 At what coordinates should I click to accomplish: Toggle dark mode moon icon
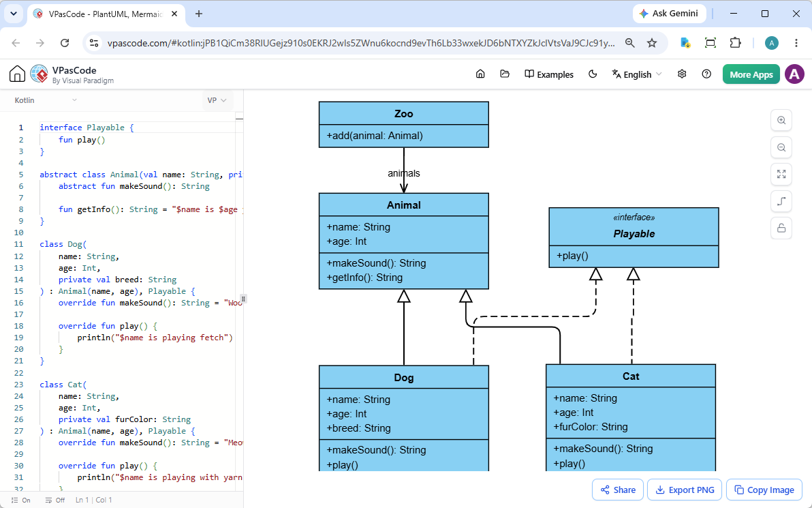(593, 74)
